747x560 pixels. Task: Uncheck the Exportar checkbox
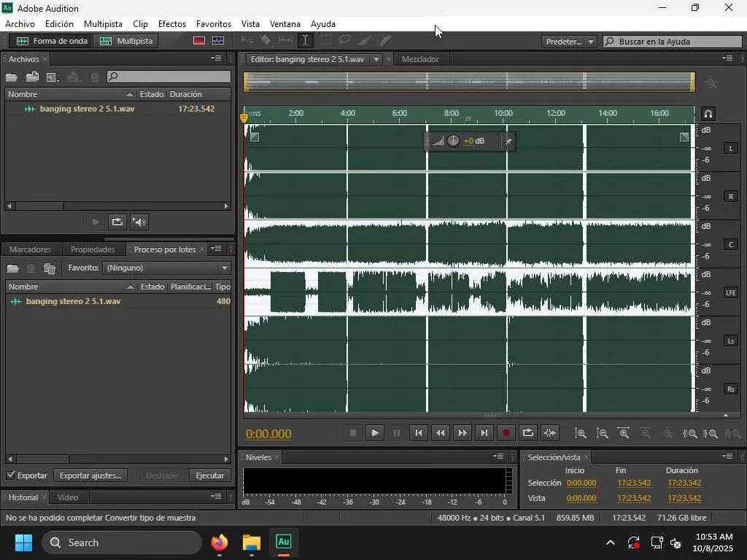coord(11,475)
